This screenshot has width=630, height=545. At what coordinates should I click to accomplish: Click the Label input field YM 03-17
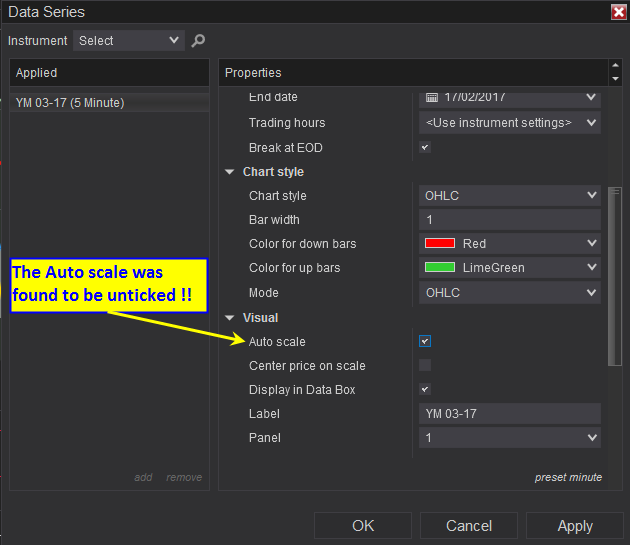tap(510, 413)
